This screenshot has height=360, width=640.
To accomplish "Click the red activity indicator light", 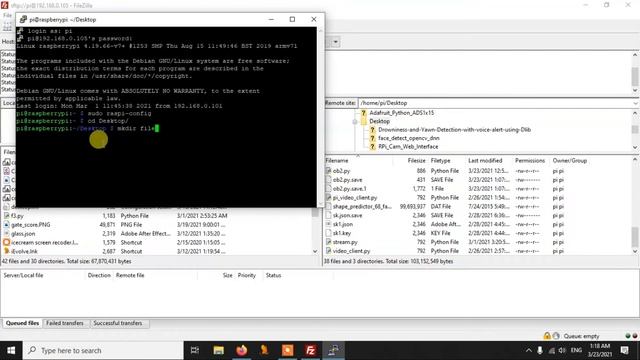I will click(x=635, y=336).
